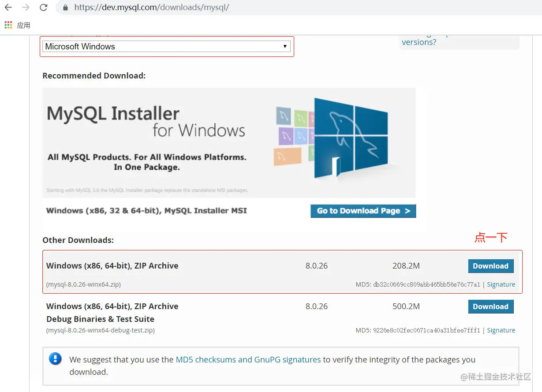Viewport: 542px width, 392px height.
Task: Click the 应用 bookmarks label
Action: pos(23,25)
